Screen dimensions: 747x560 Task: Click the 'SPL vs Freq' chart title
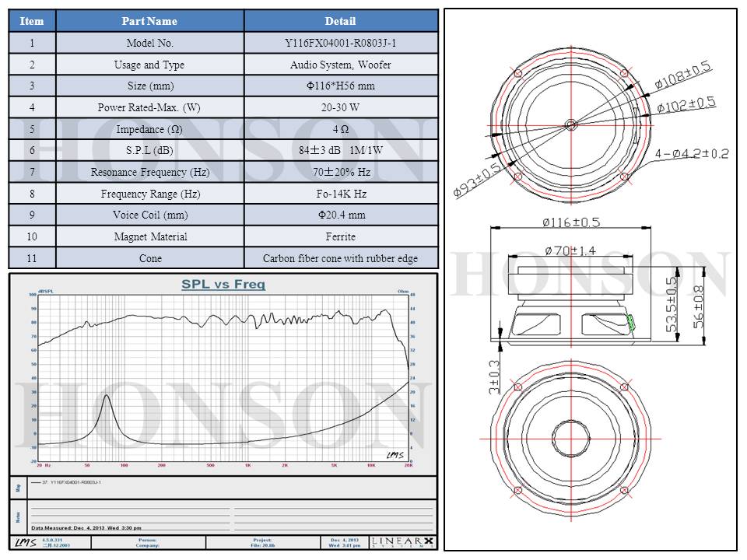click(223, 285)
